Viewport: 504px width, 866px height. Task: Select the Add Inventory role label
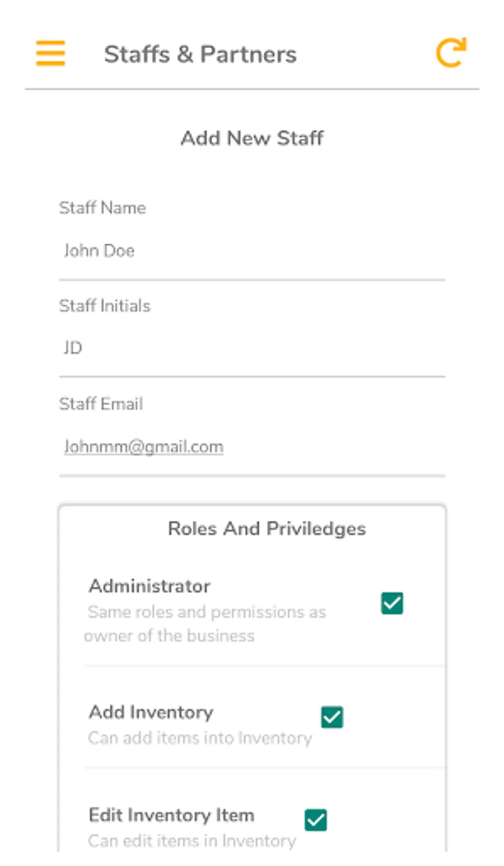coord(151,712)
